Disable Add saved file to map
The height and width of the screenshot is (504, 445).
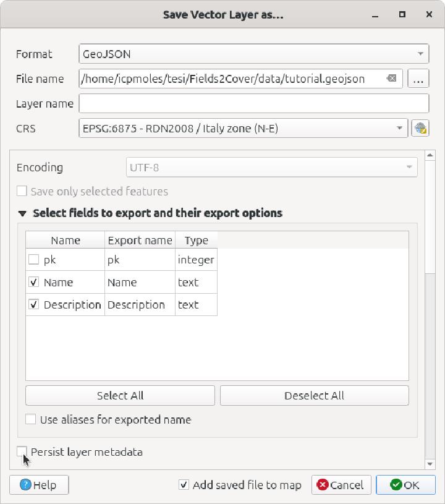[x=184, y=485]
